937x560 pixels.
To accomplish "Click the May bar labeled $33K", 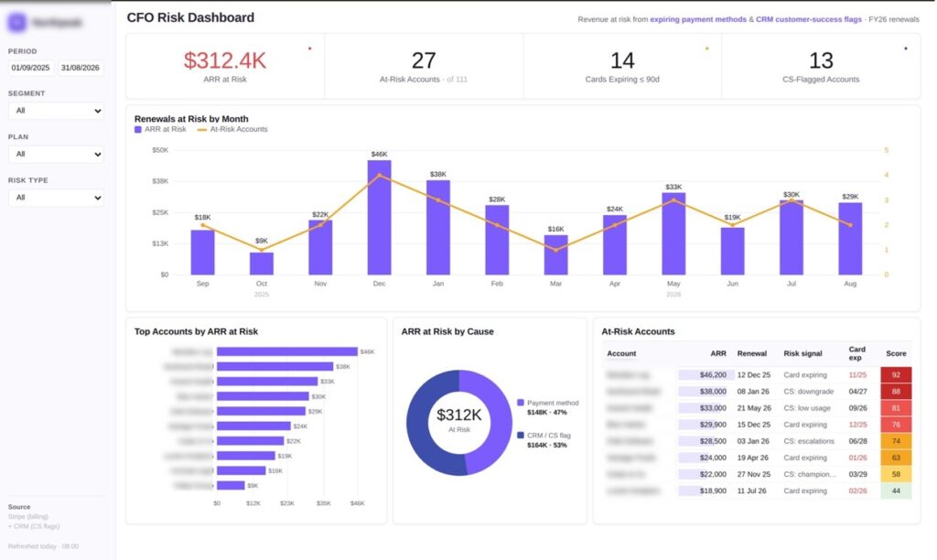I will [x=673, y=233].
